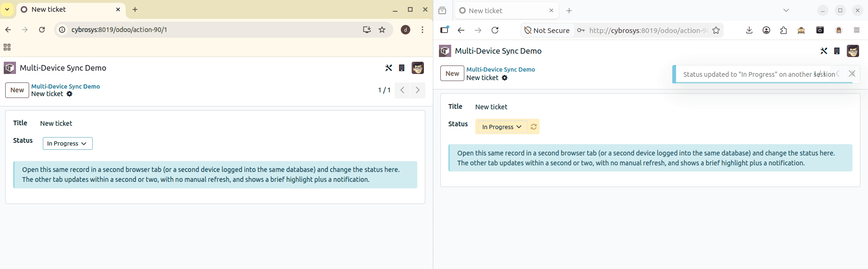
Task: Open Firefox downloads panel
Action: (749, 30)
